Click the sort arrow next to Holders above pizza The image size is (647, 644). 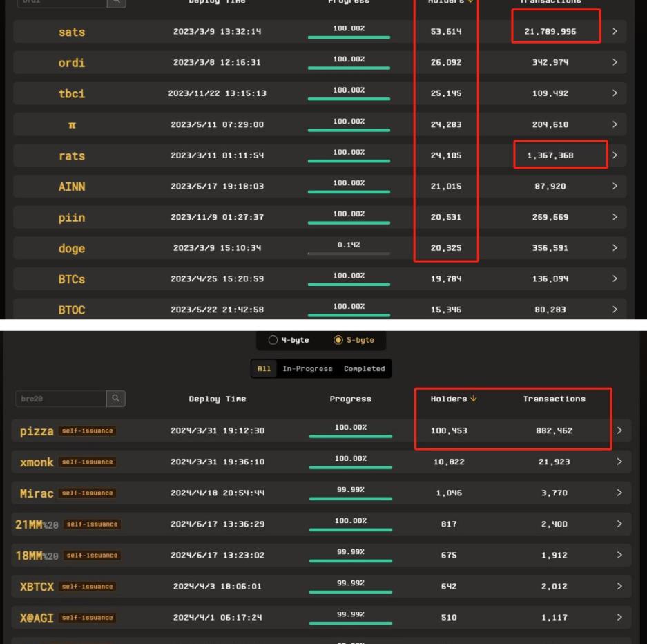473,399
